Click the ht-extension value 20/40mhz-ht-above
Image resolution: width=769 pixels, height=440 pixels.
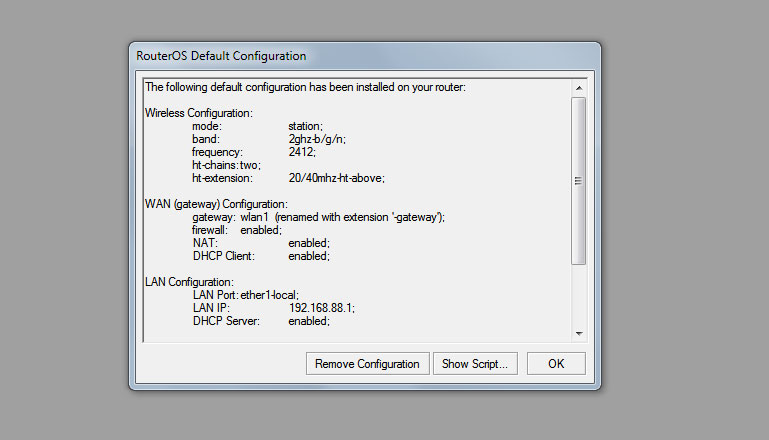point(336,178)
